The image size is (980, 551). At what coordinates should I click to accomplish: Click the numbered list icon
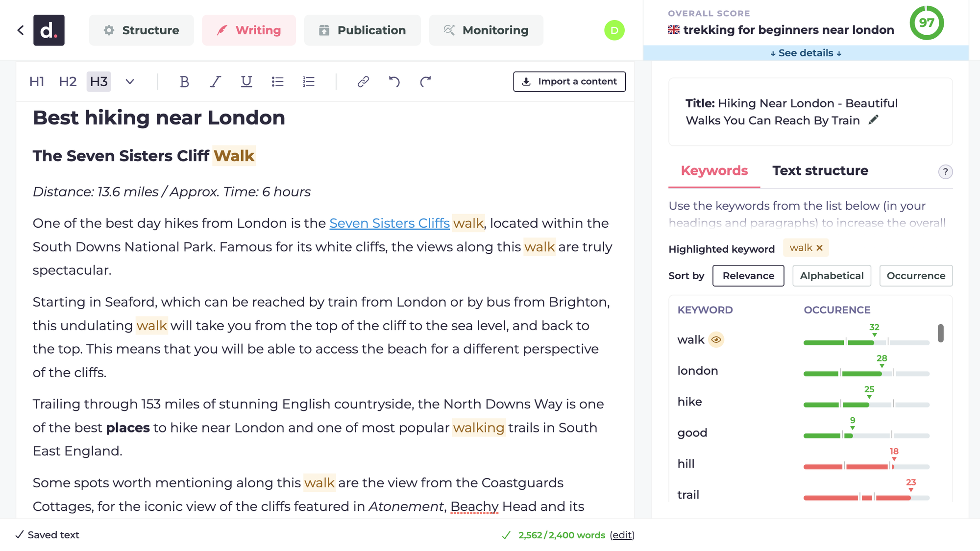[308, 81]
